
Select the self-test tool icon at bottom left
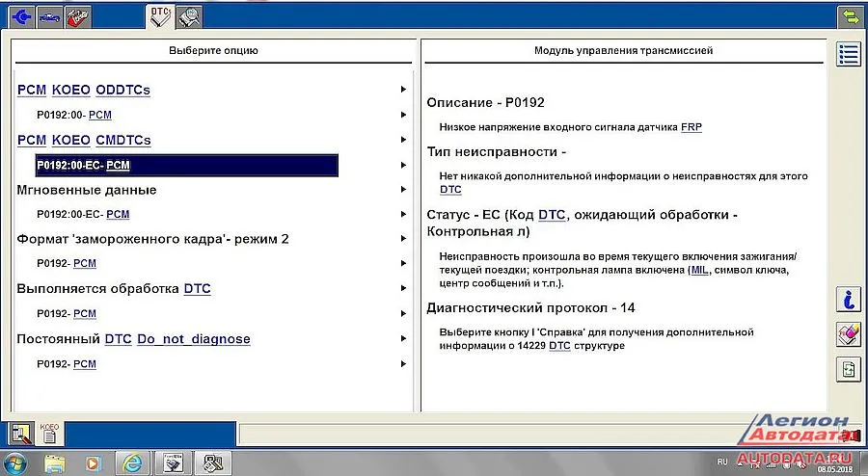(21, 434)
